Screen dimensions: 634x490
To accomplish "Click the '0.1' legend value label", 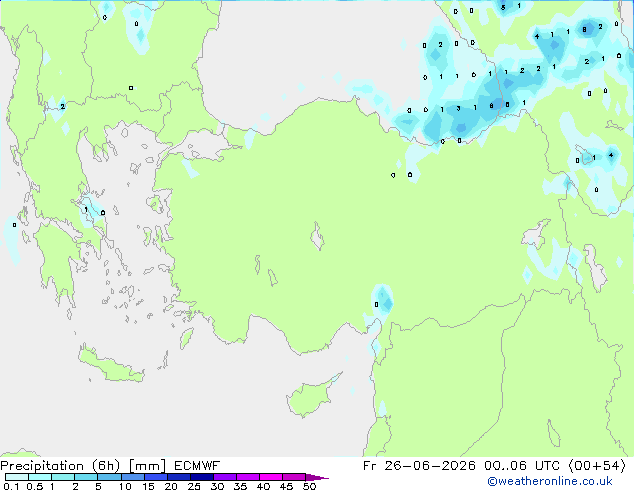I will pyautogui.click(x=11, y=486).
